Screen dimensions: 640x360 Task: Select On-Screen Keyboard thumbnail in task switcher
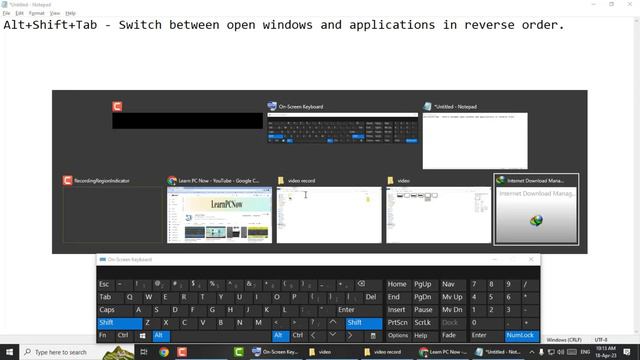343,128
